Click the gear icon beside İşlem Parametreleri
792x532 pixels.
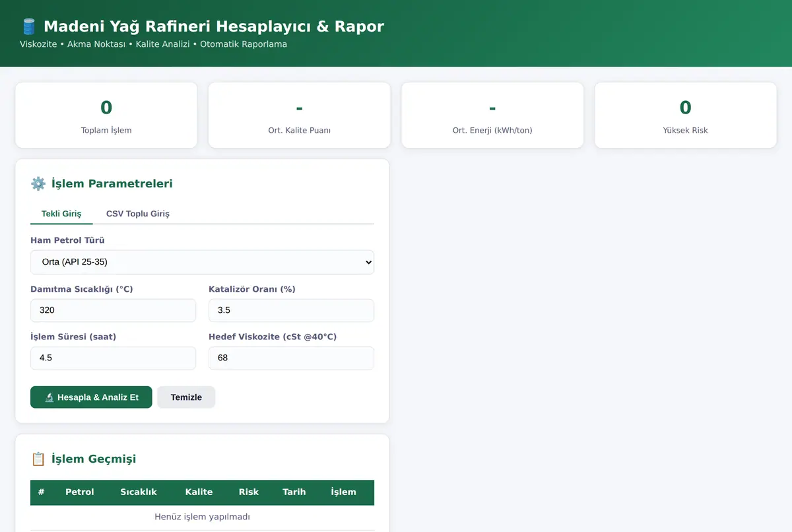click(x=38, y=183)
